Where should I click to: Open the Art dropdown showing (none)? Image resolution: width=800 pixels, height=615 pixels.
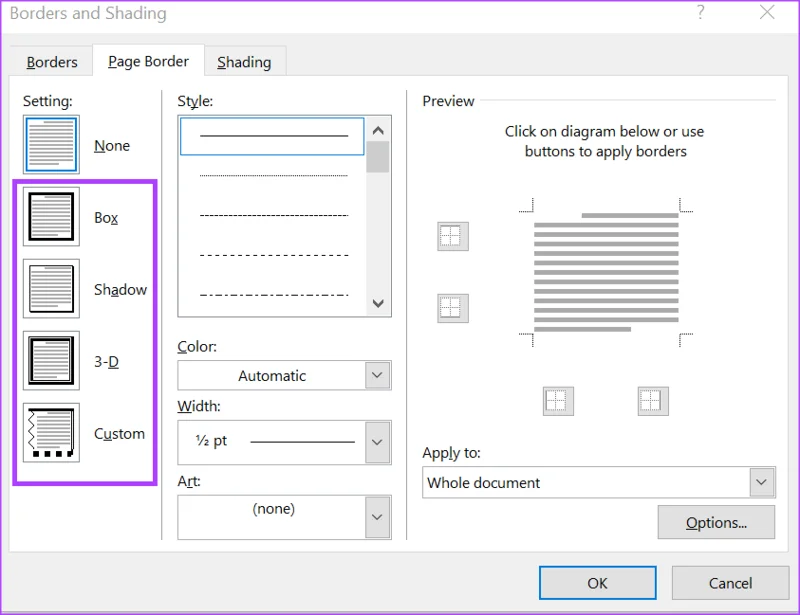(284, 517)
